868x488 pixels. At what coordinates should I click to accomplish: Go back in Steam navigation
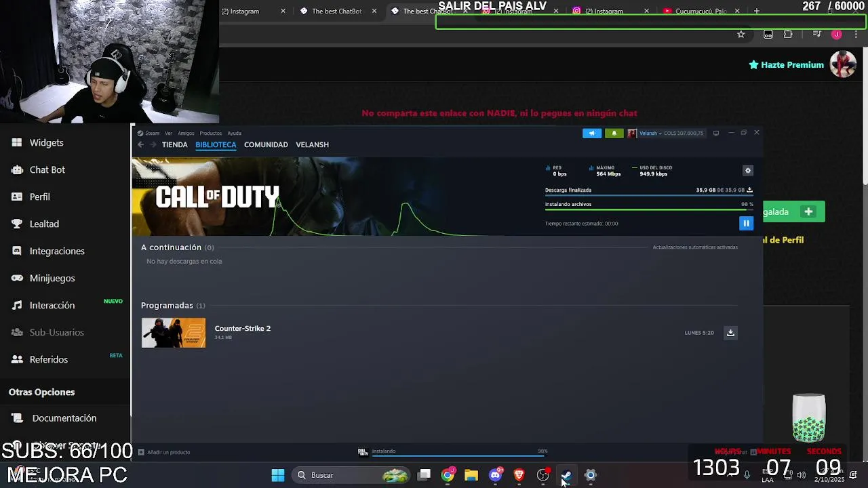tap(141, 144)
